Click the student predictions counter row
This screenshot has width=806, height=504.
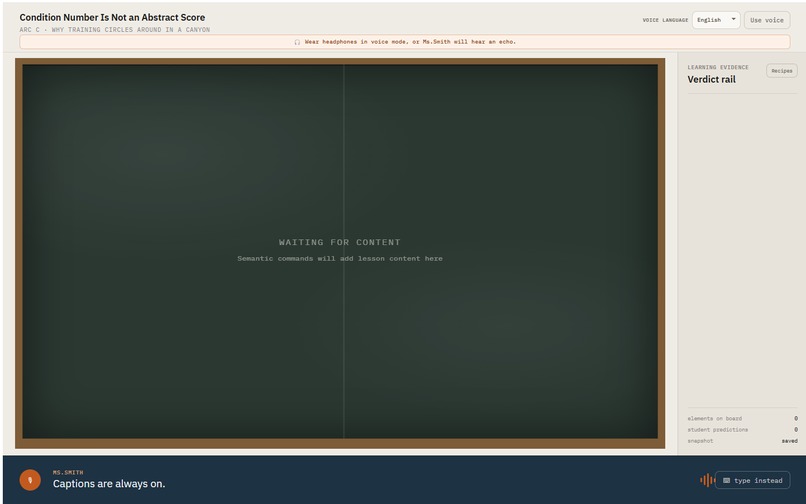(742, 430)
